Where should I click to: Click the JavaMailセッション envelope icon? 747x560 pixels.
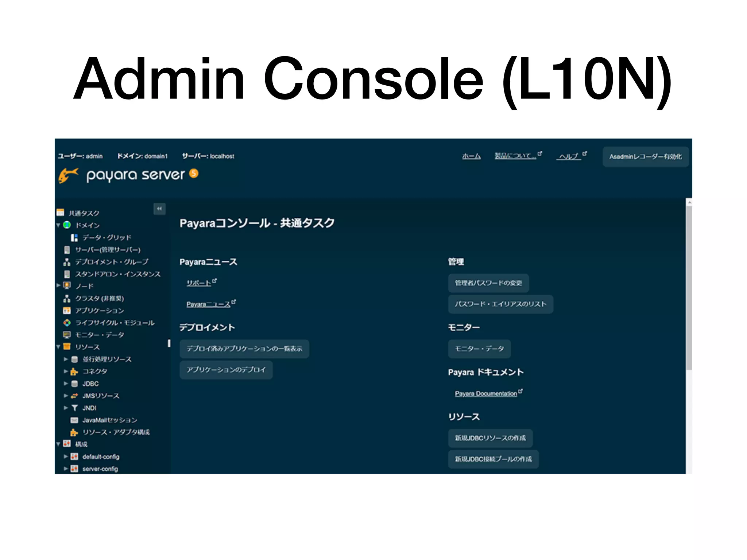[74, 420]
